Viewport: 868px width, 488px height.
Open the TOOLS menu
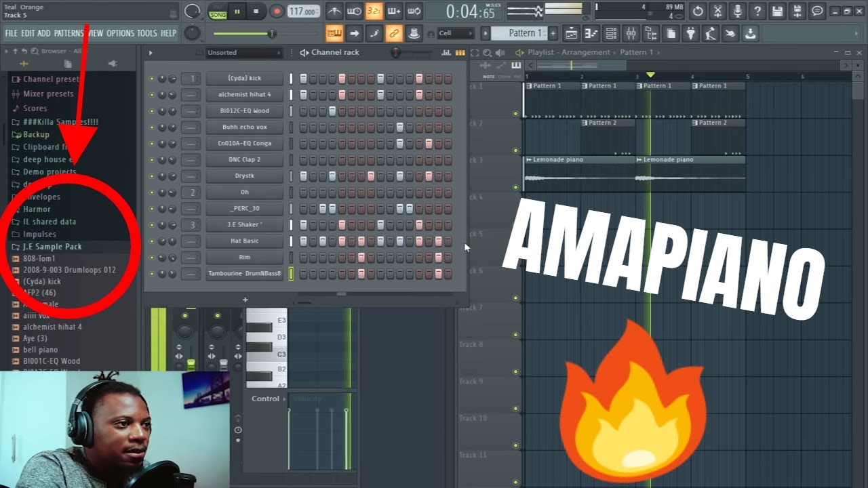[x=147, y=33]
